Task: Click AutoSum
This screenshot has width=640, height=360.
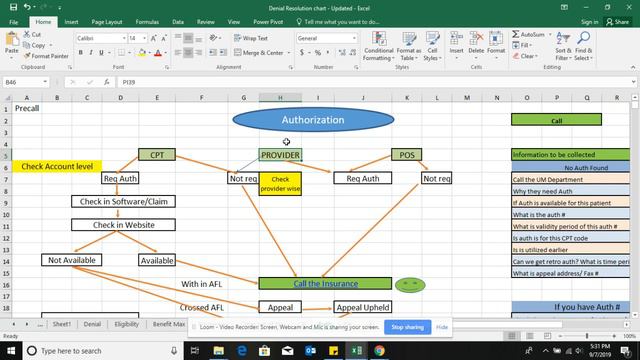Action: point(529,35)
